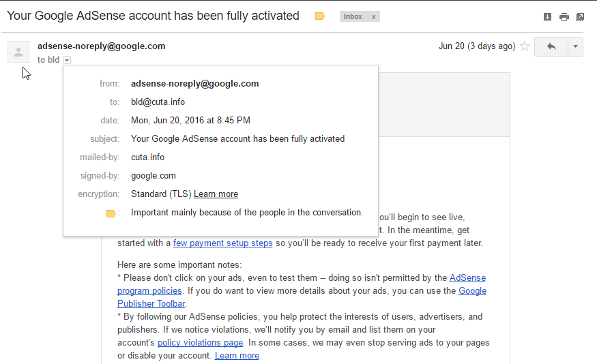Click the sender name adsense-noreply@google.com in header
Image resolution: width=597 pixels, height=364 pixels.
(x=102, y=46)
